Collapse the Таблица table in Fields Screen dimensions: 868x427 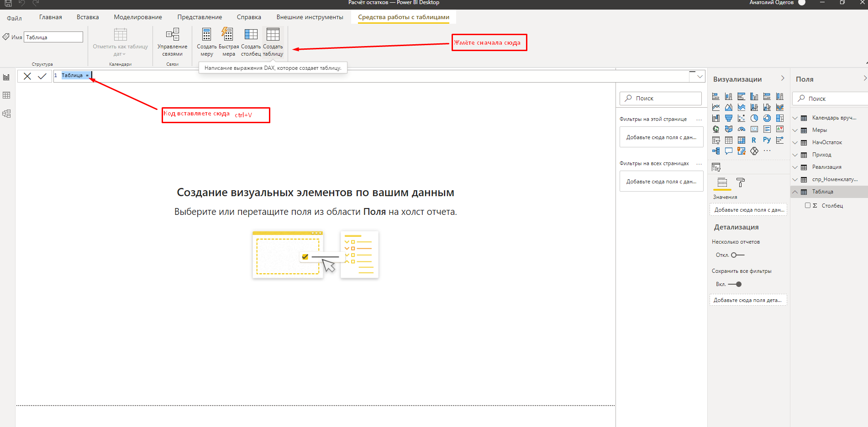point(795,192)
